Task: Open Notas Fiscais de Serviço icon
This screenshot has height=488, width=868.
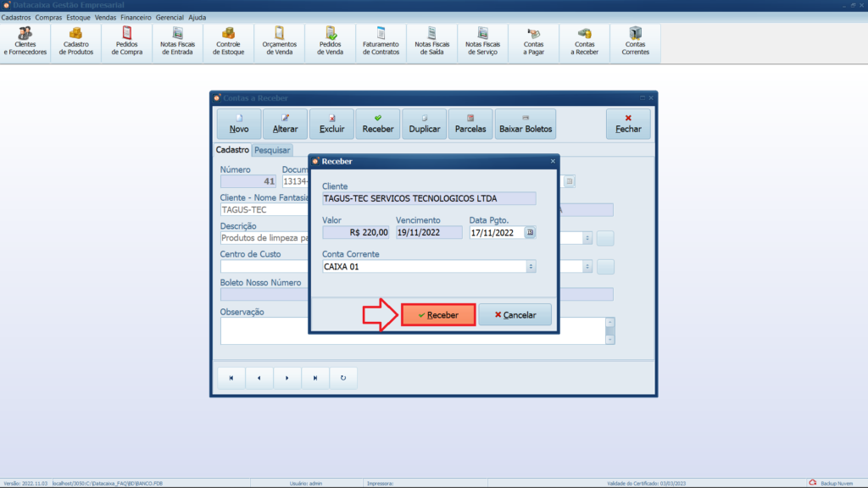Action: [483, 42]
